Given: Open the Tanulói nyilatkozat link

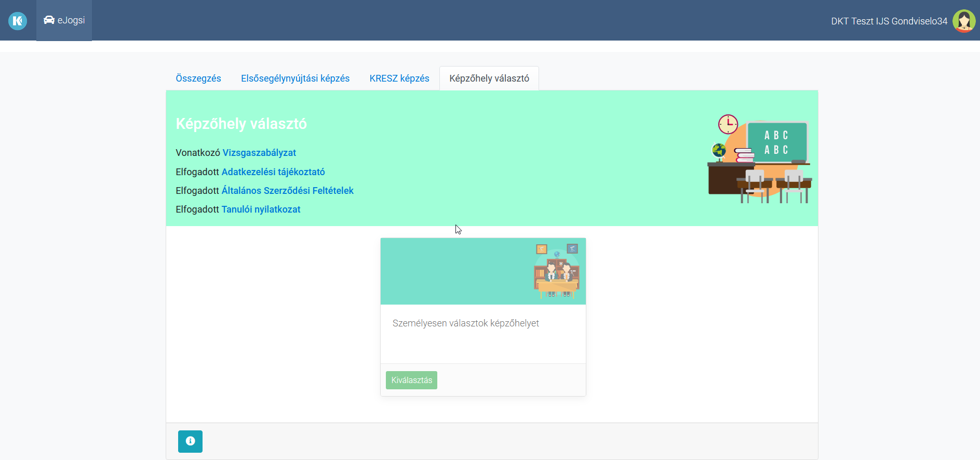Looking at the screenshot, I should (261, 209).
